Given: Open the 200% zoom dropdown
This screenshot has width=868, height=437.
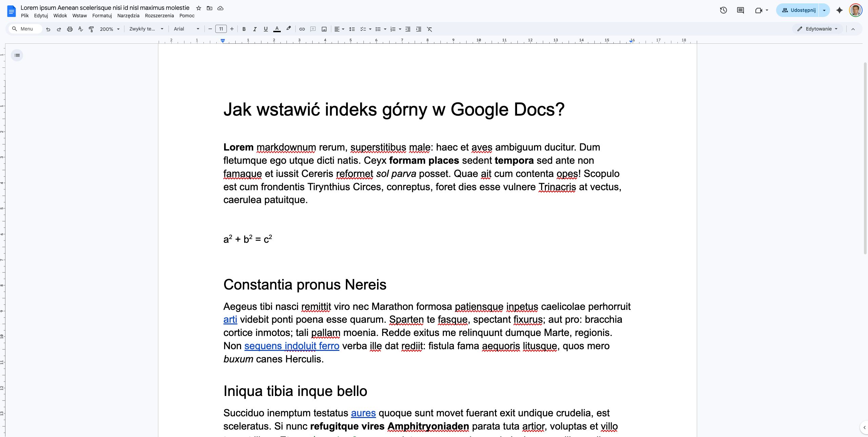Looking at the screenshot, I should (110, 29).
